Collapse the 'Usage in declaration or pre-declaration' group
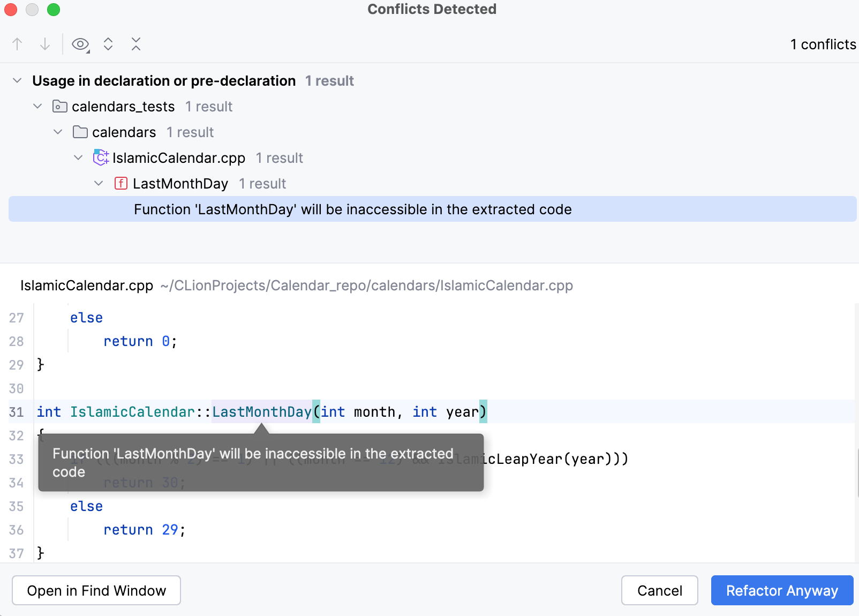859x616 pixels. tap(17, 80)
